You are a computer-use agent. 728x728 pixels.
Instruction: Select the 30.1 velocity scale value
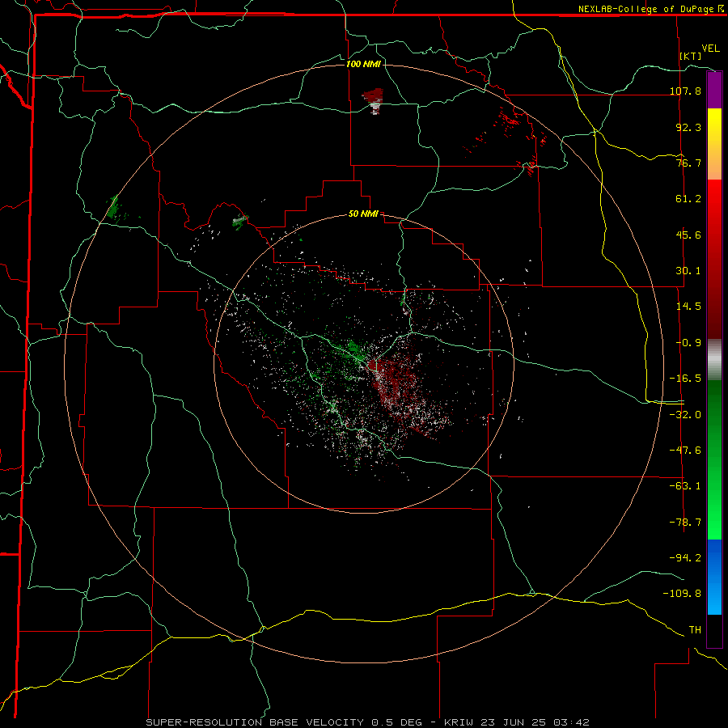(688, 271)
